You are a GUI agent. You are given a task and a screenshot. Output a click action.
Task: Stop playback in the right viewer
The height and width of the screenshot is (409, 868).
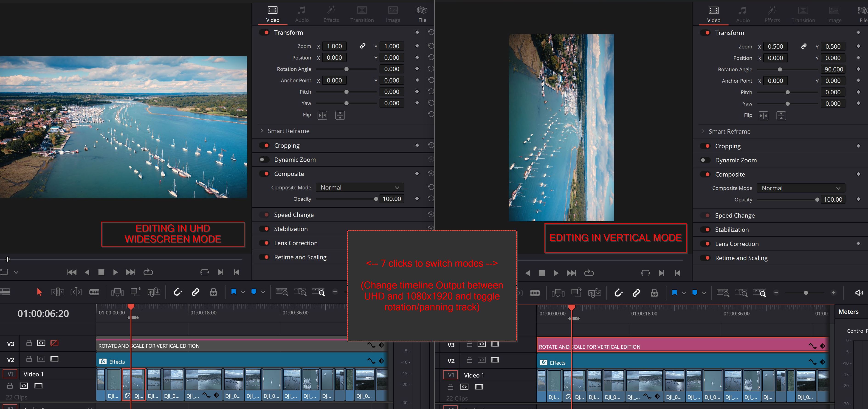click(542, 273)
